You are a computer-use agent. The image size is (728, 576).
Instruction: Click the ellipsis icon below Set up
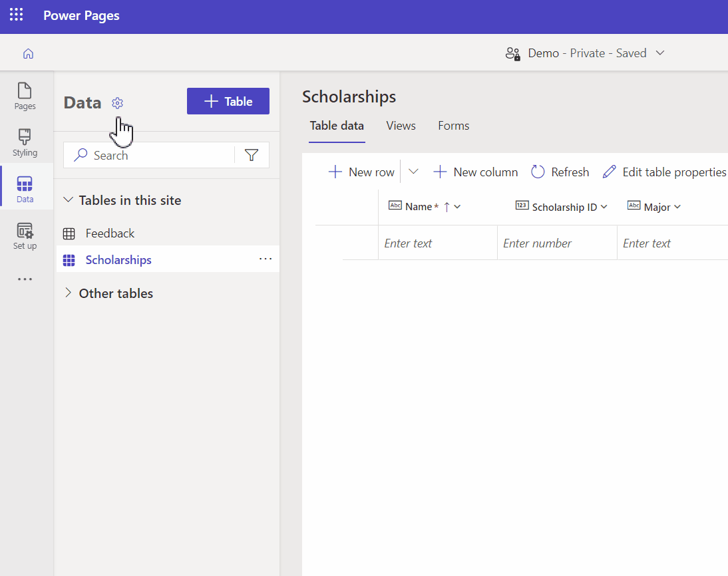tap(25, 279)
